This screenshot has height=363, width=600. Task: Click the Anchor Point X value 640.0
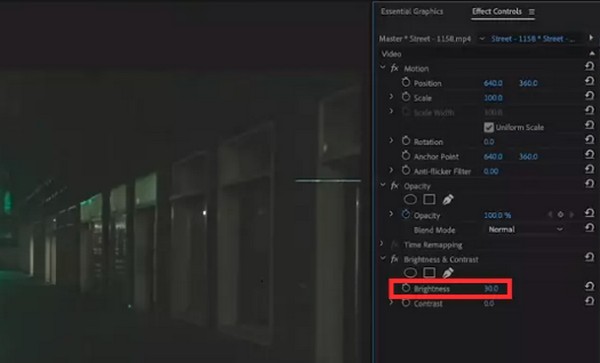point(493,156)
